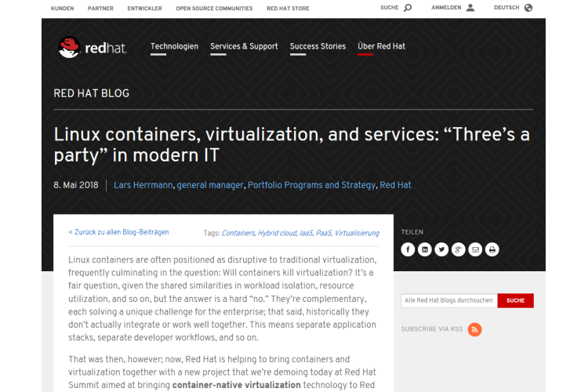Open search via the magnifier icon
The width and height of the screenshot is (588, 392).
click(x=407, y=8)
